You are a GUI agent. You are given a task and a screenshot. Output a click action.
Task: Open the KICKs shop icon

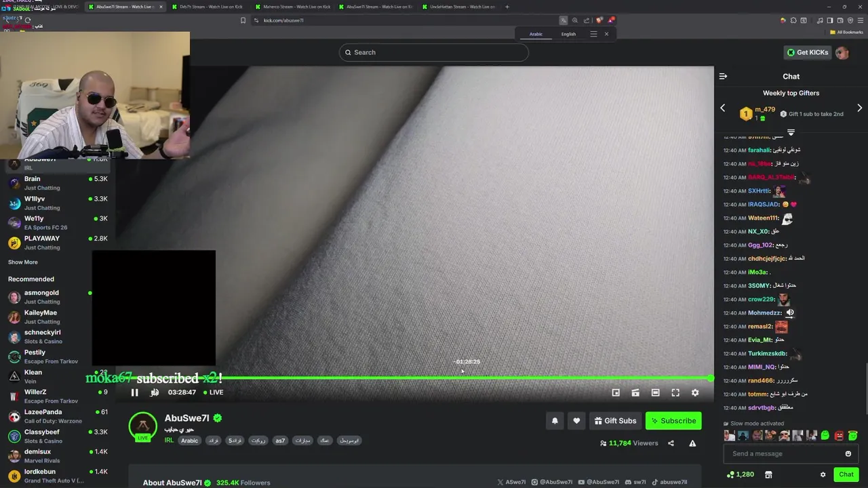[x=768, y=474]
